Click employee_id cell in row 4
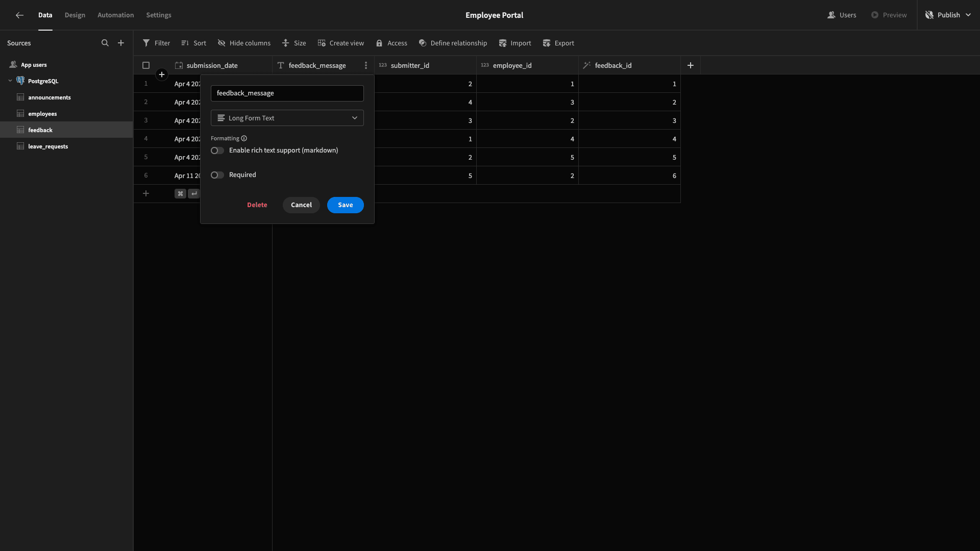980x551 pixels. [527, 139]
